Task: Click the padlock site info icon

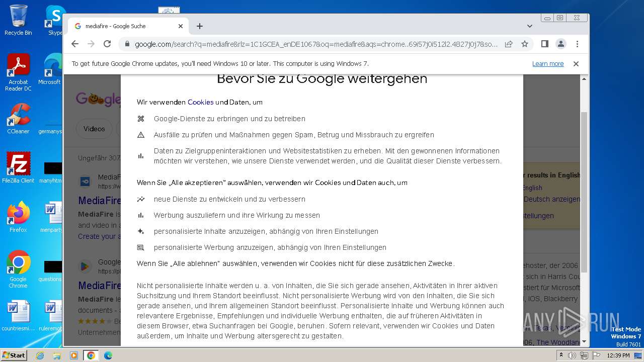Action: pyautogui.click(x=127, y=44)
